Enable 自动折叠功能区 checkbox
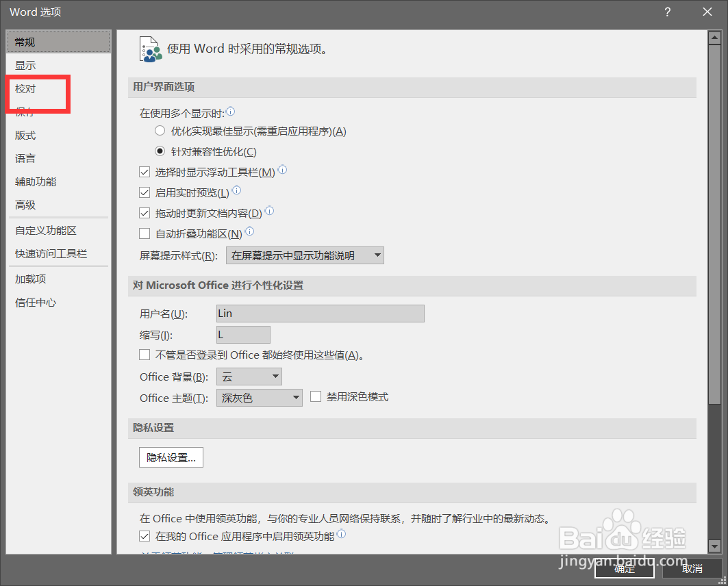728x586 pixels. click(x=145, y=233)
